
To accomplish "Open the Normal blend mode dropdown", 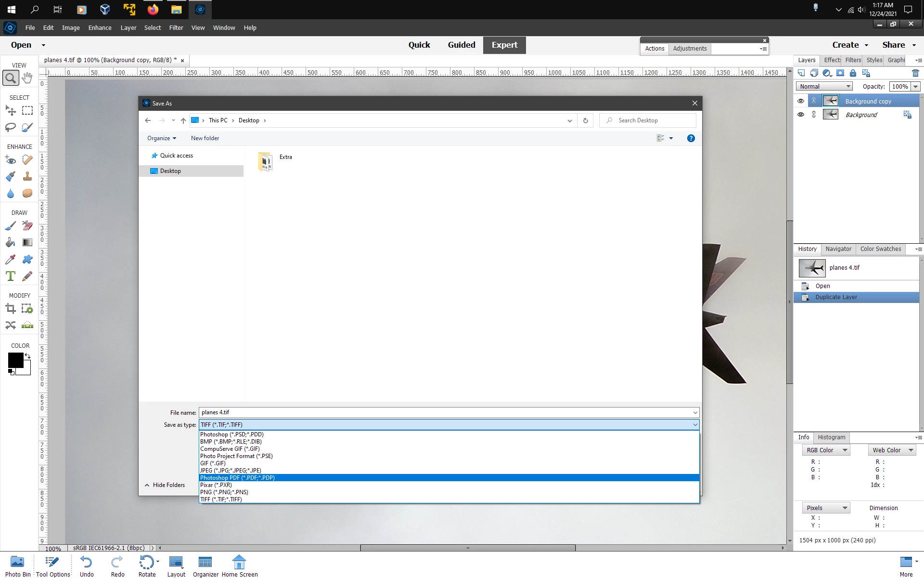I will [823, 87].
